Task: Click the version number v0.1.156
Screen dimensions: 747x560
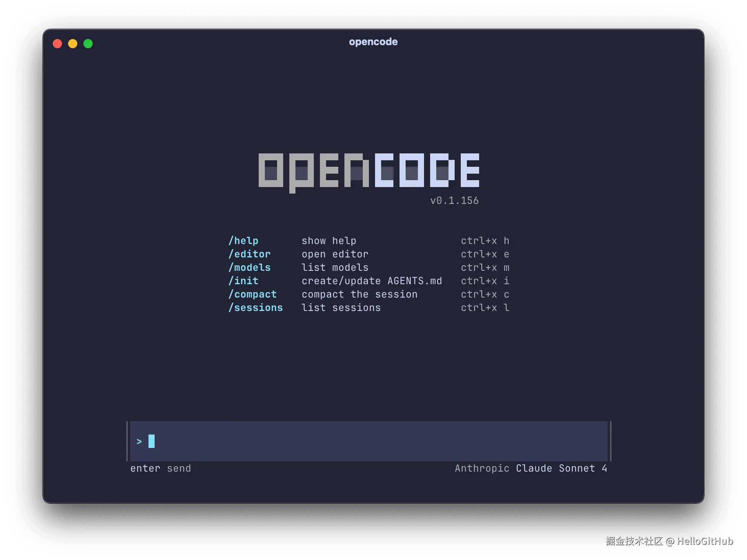Action: pos(454,200)
